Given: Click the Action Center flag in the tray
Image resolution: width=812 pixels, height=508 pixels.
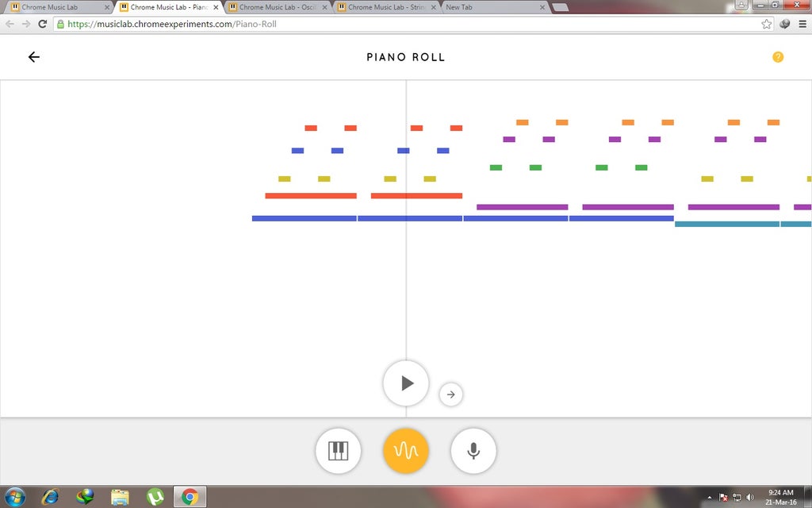Looking at the screenshot, I should coord(723,497).
